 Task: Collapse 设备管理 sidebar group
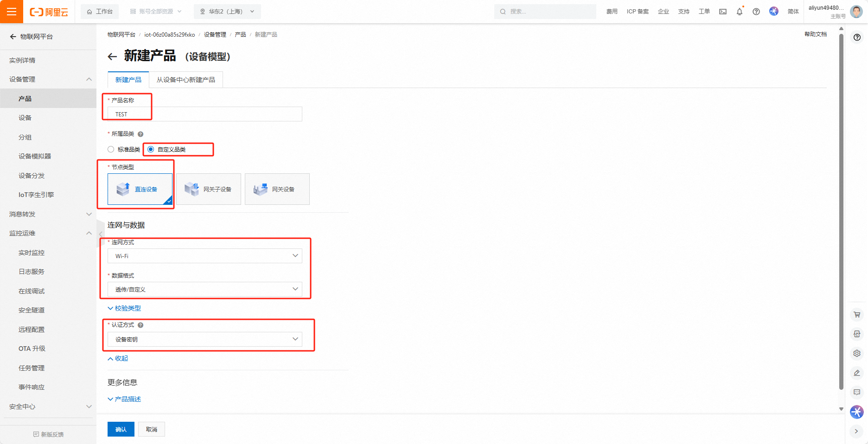pos(89,79)
